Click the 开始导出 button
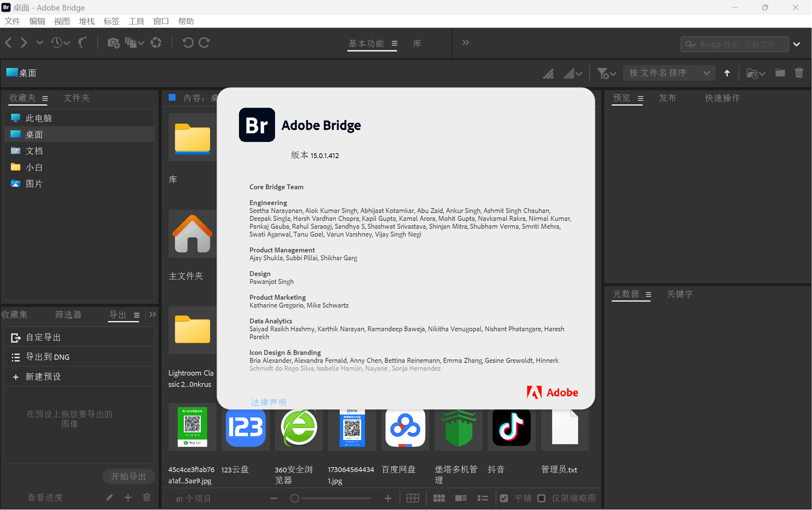 click(x=129, y=477)
